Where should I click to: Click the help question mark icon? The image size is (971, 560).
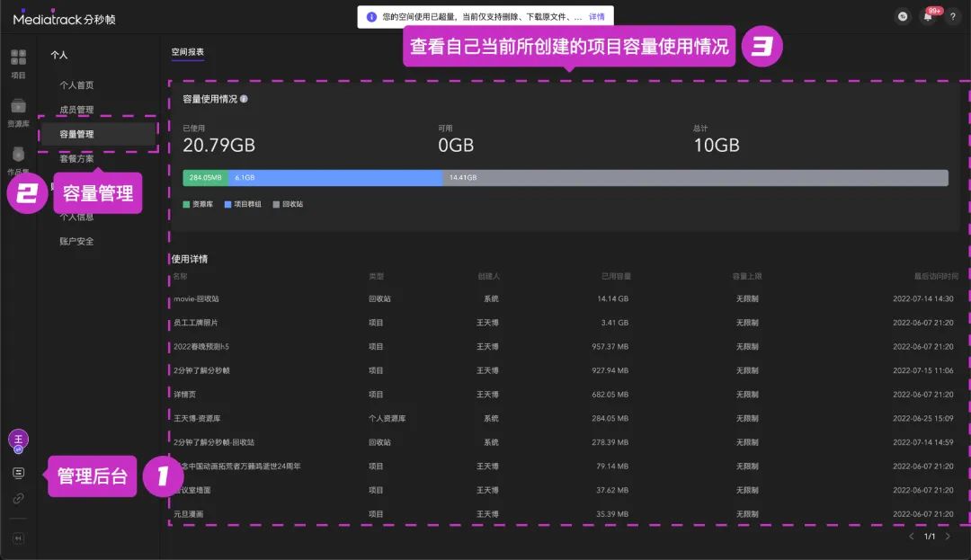coord(952,17)
